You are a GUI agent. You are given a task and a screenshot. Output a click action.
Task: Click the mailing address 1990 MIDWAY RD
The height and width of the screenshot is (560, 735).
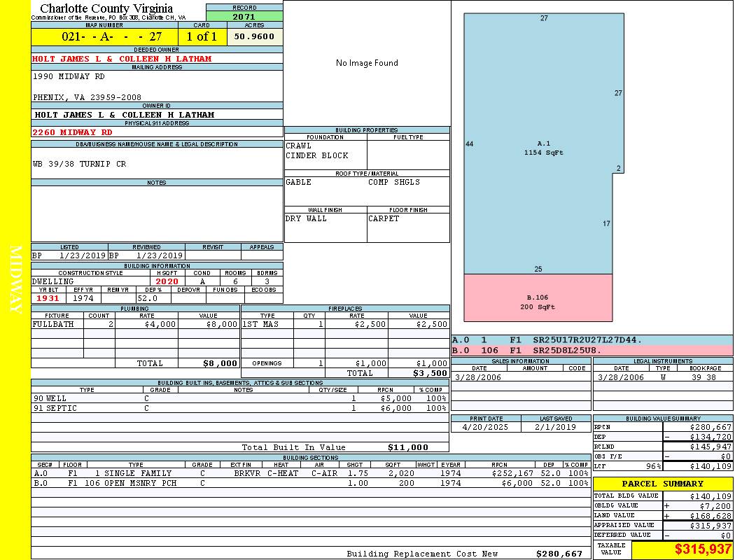(69, 76)
